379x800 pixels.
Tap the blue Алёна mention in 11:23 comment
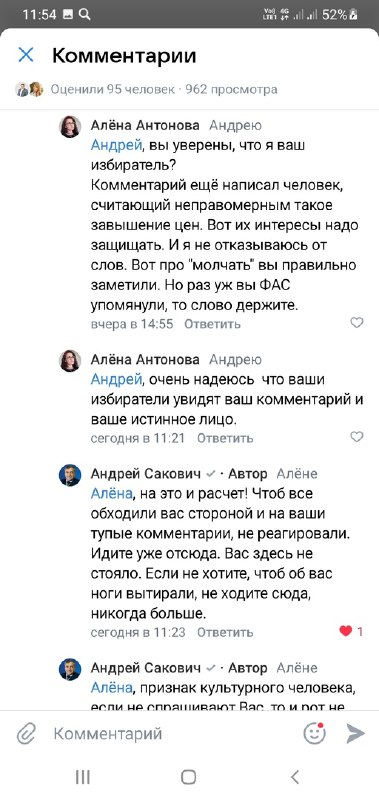112,494
